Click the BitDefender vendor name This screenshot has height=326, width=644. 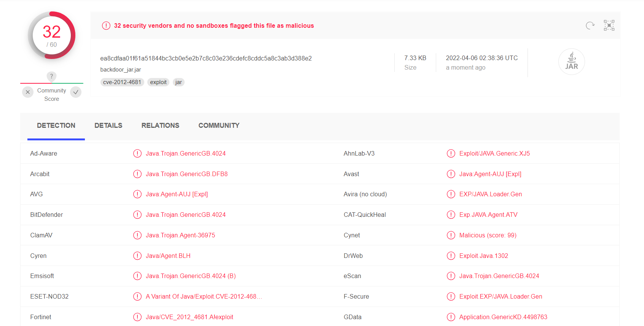pos(46,215)
